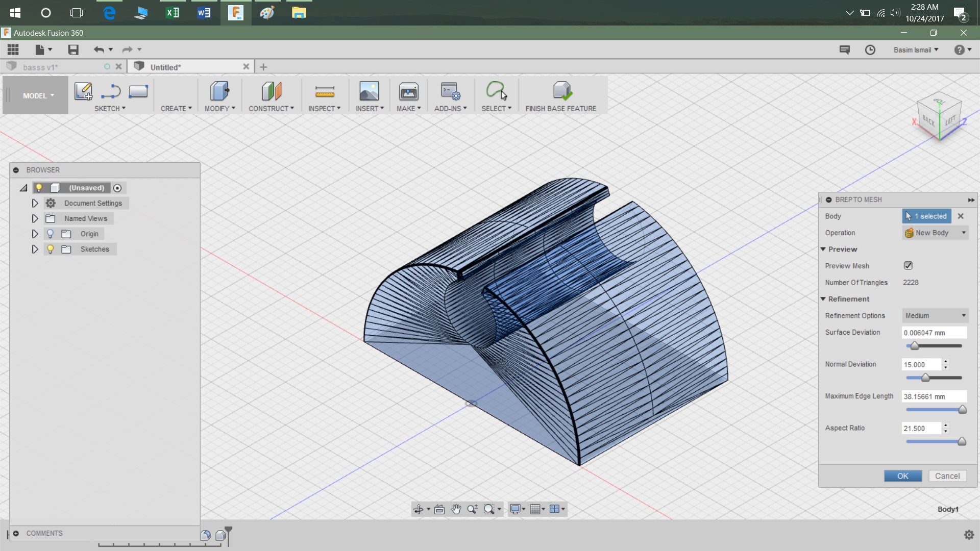Click the Save icon

(73, 49)
